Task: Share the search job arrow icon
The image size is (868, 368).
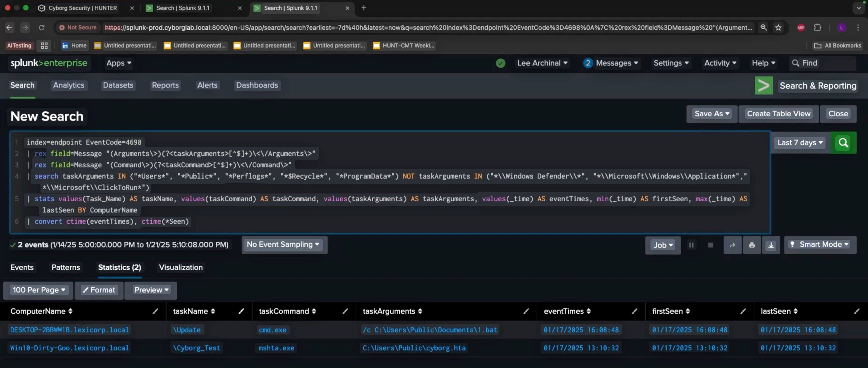Action: click(x=732, y=245)
